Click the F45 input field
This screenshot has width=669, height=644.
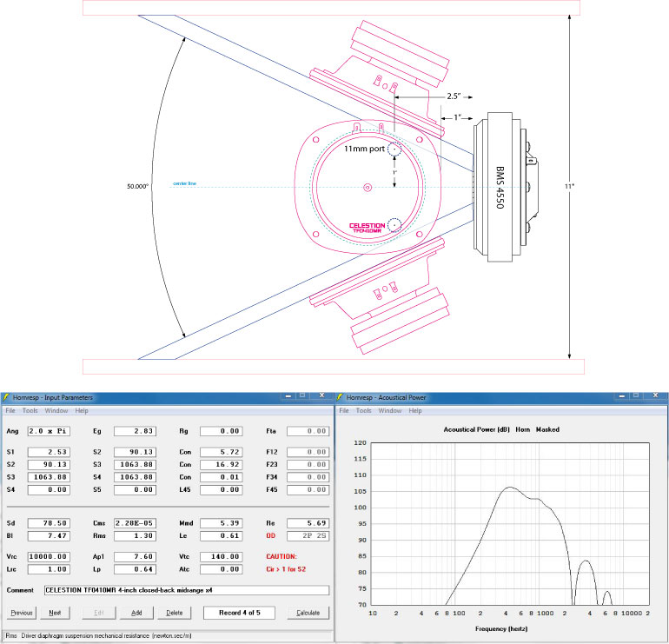308,489
